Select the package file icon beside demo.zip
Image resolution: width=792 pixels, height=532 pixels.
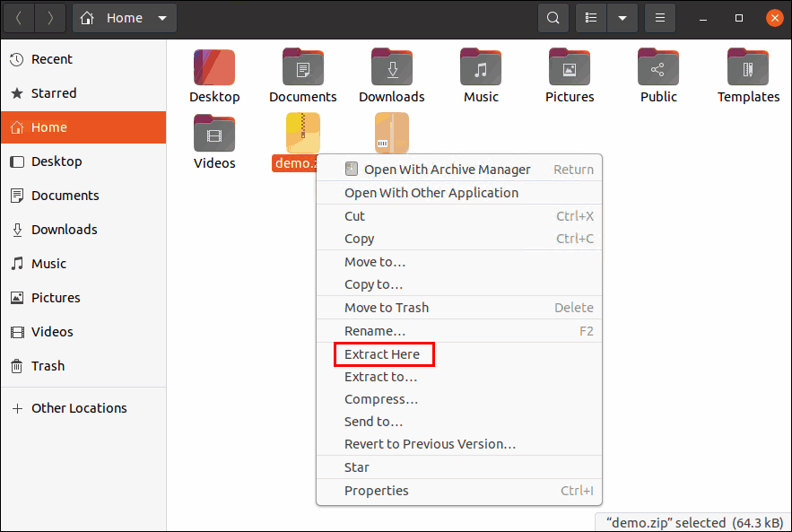click(392, 133)
